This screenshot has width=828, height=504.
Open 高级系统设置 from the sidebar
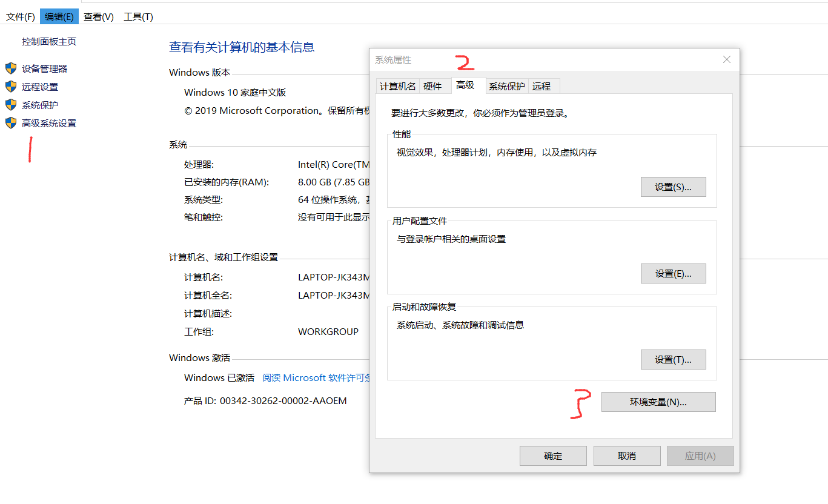(11, 122)
